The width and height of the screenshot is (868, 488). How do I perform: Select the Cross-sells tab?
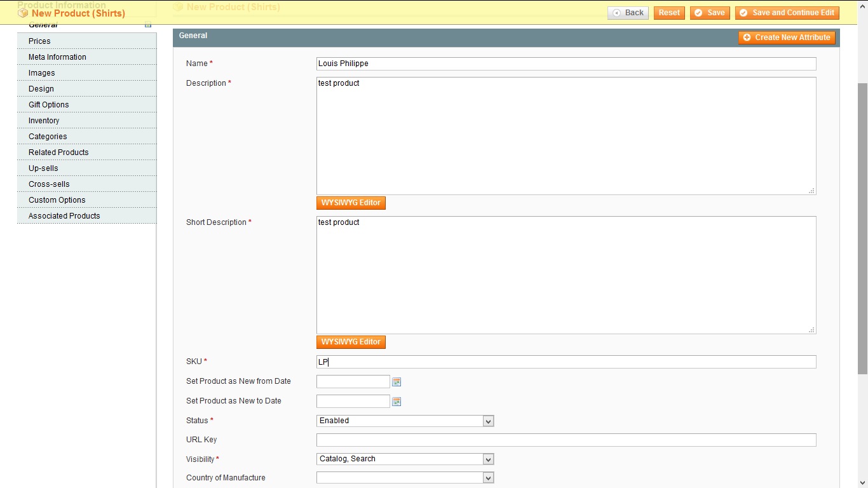point(86,184)
